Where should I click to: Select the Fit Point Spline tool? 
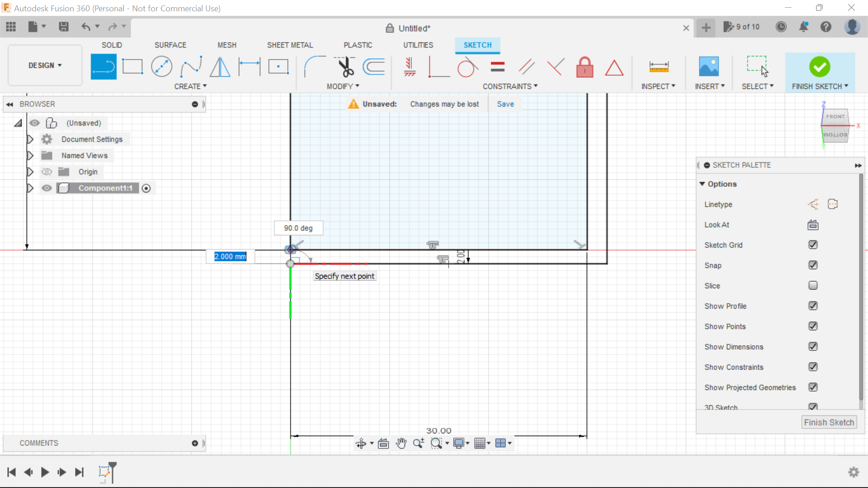[191, 66]
